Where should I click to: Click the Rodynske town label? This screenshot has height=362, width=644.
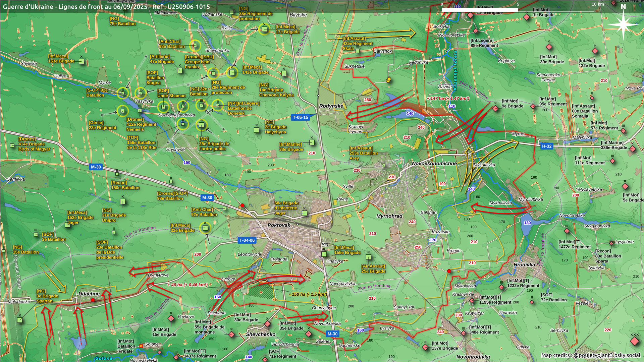pos(331,106)
